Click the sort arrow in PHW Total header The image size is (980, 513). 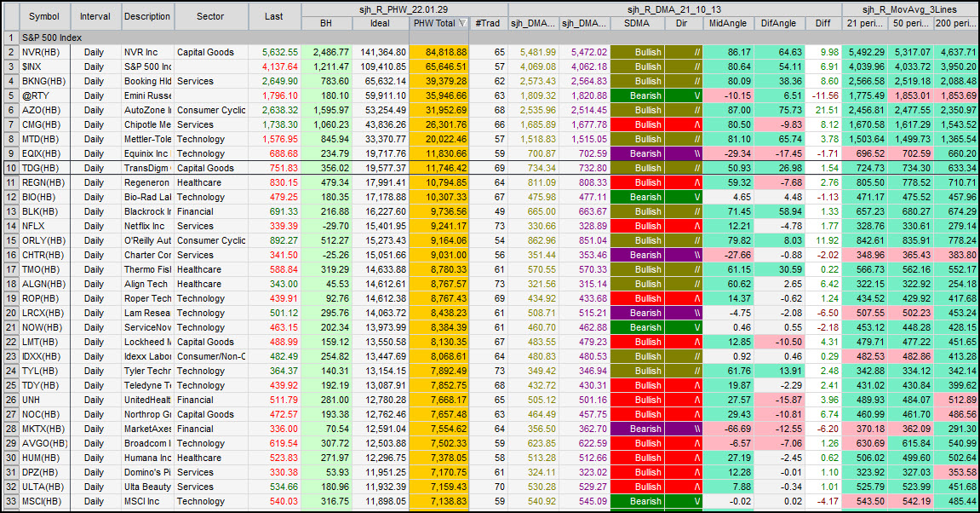(x=462, y=23)
